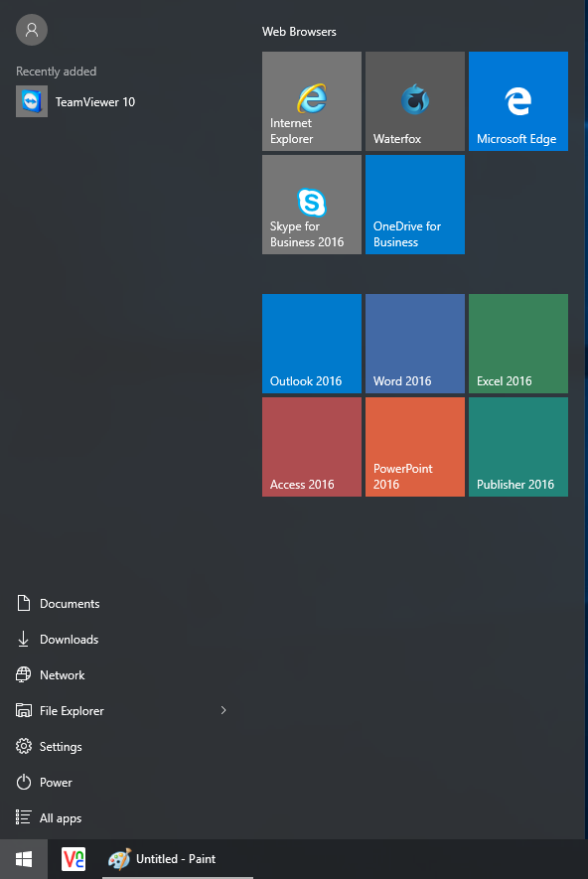
Task: Open the user account avatar icon
Action: point(32,30)
